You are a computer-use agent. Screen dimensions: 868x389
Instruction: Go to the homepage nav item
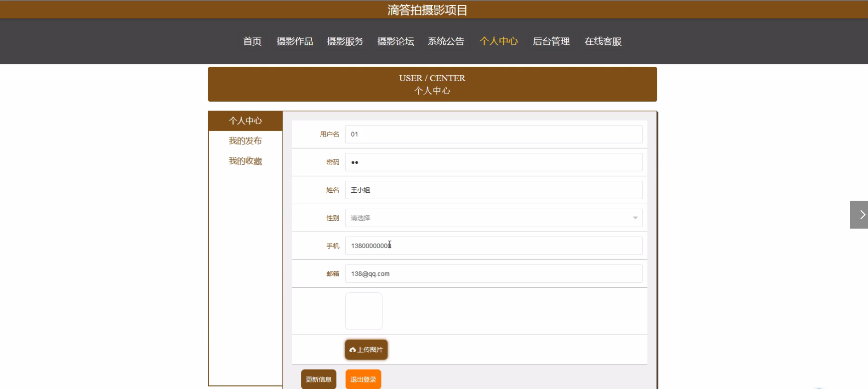click(x=252, y=41)
